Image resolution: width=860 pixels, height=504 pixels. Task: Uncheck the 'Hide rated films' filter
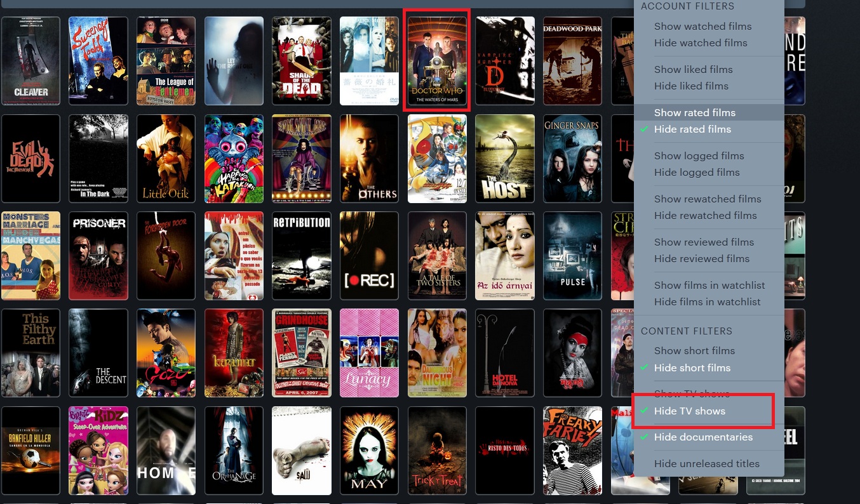tap(692, 129)
